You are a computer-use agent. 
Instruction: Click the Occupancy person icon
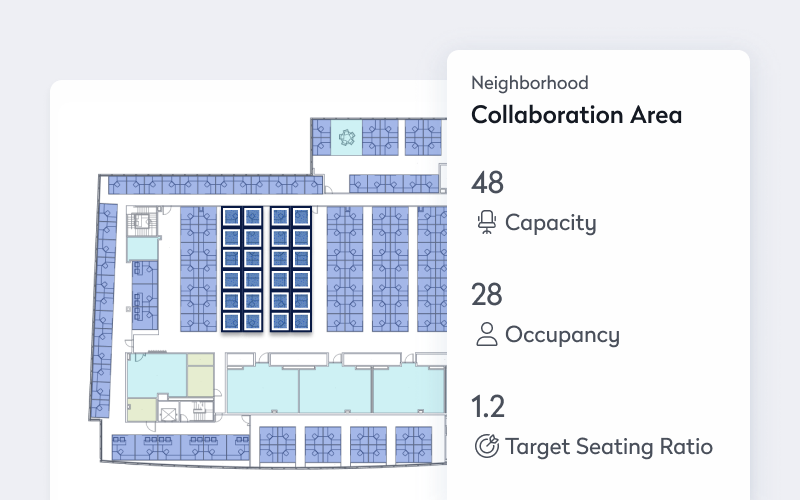487,334
